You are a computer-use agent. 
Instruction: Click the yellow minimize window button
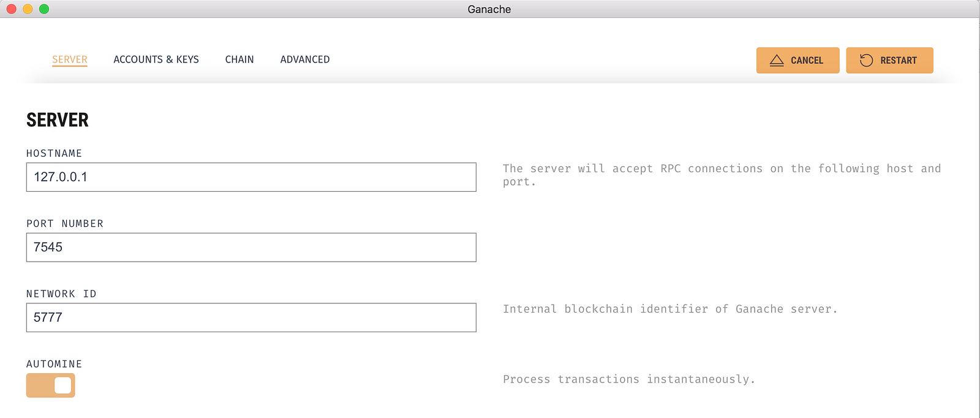click(x=28, y=9)
